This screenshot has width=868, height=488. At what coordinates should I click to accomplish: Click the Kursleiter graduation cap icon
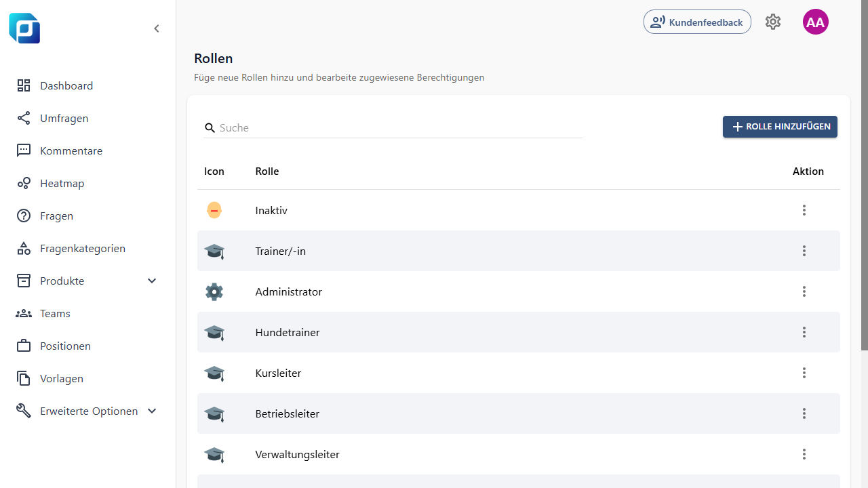click(214, 373)
